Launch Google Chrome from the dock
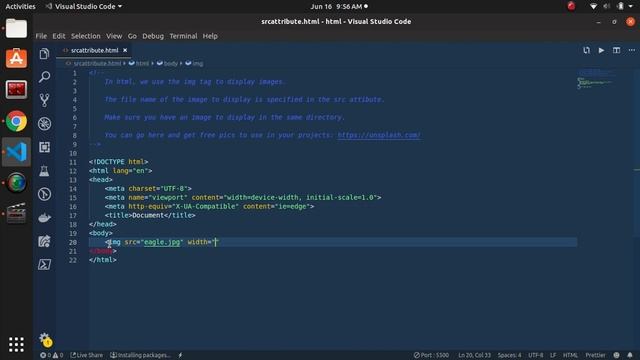 pyautogui.click(x=16, y=121)
